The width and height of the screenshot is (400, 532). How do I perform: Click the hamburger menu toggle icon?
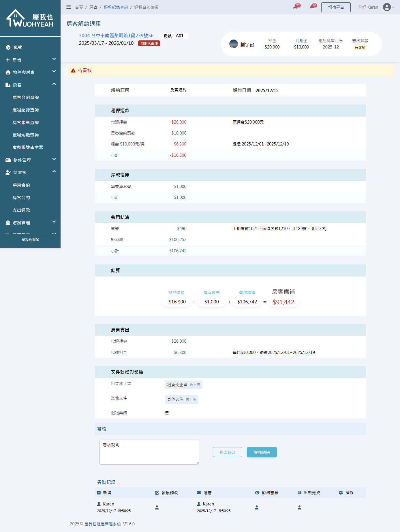pyautogui.click(x=69, y=7)
